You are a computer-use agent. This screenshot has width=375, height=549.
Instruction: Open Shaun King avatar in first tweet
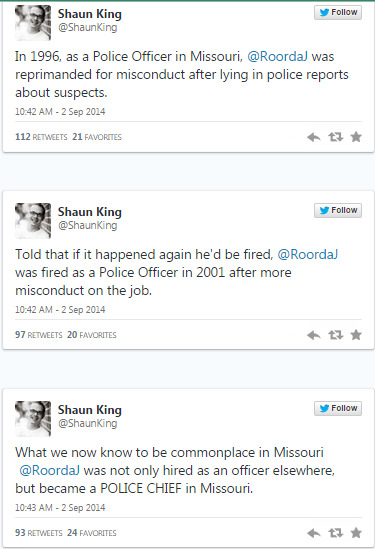(33, 23)
